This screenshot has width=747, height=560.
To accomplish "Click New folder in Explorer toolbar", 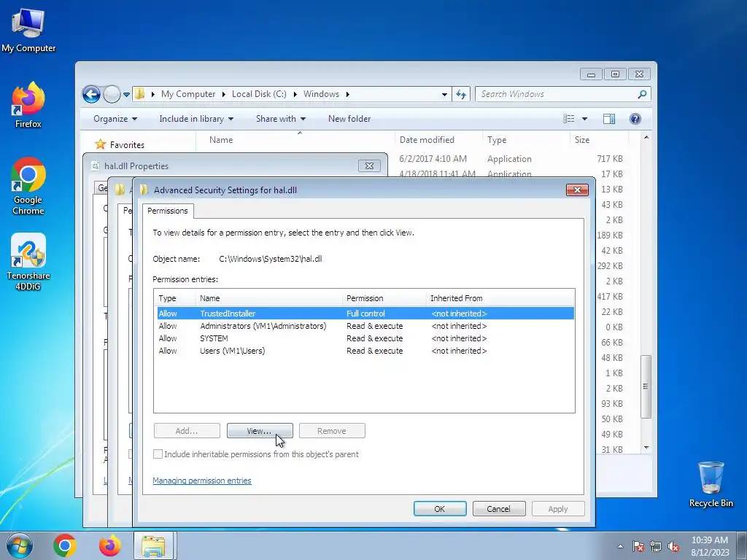I will pos(349,119).
